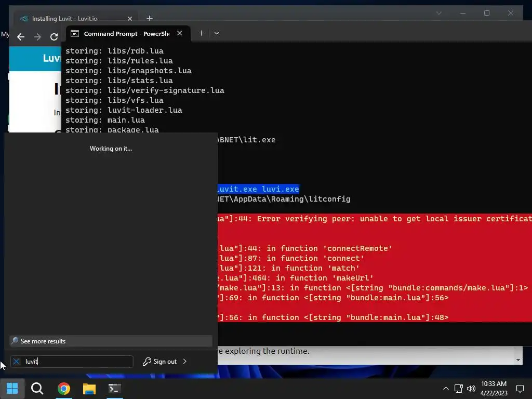Open the terminal profile dropdown arrow
The width and height of the screenshot is (532, 399).
point(217,33)
